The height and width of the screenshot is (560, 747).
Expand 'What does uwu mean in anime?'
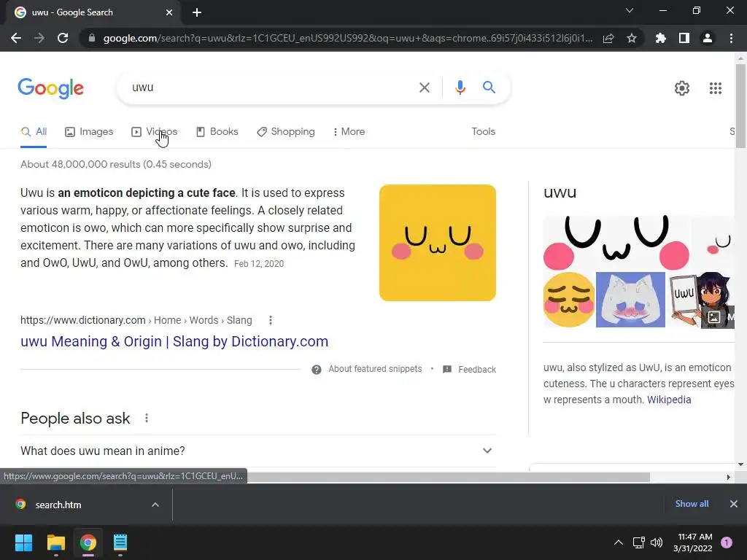pyautogui.click(x=258, y=451)
